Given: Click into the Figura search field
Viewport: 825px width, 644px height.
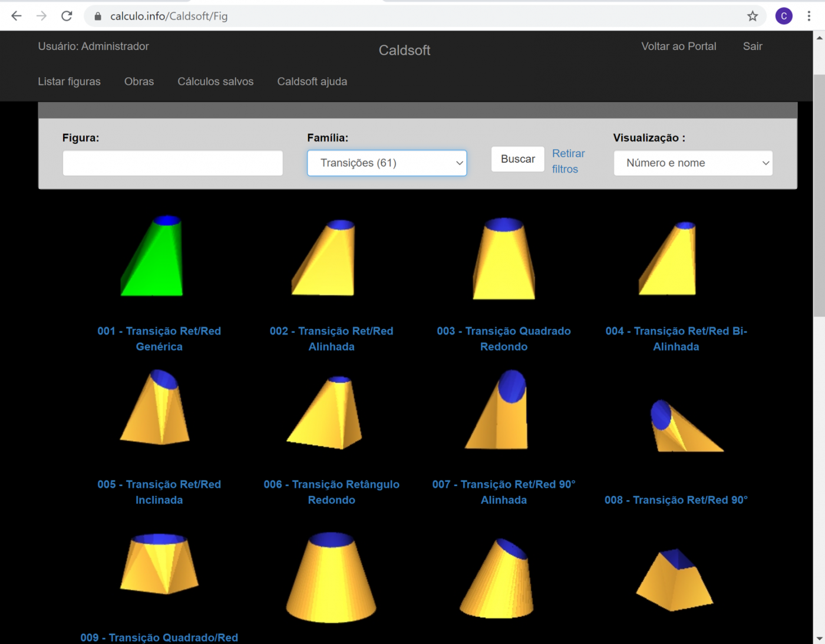Looking at the screenshot, I should point(173,163).
